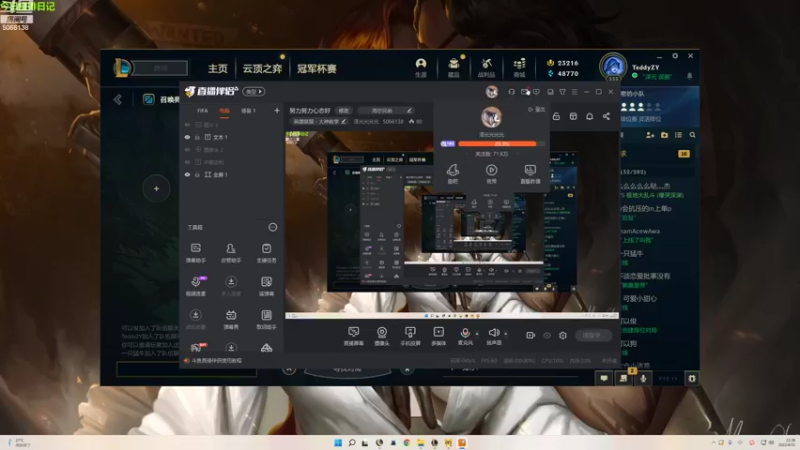
Task: Open the League client chat bubble icon
Action: click(x=604, y=378)
